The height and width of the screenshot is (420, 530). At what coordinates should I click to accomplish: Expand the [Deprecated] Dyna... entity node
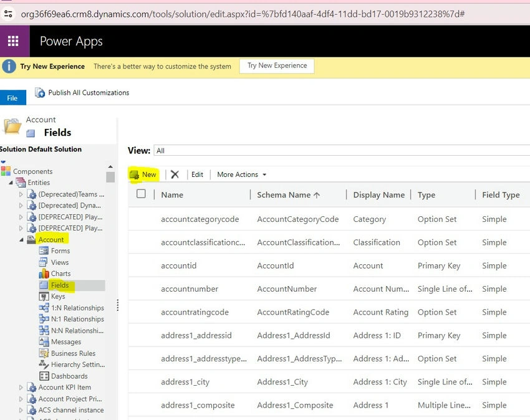21,206
